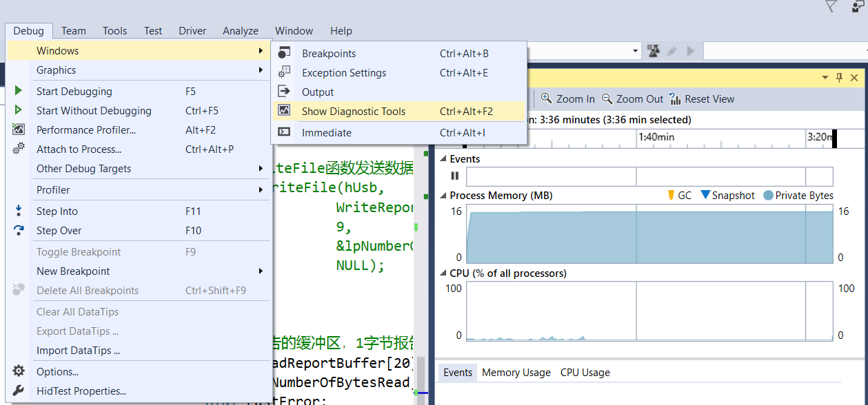This screenshot has width=868, height=405.
Task: Click the Show Diagnostic Tools icon
Action: (284, 111)
